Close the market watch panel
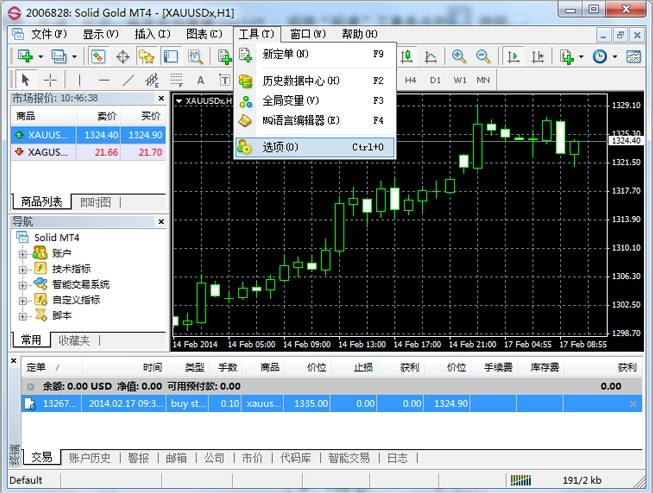This screenshot has height=493, width=653. [160, 98]
